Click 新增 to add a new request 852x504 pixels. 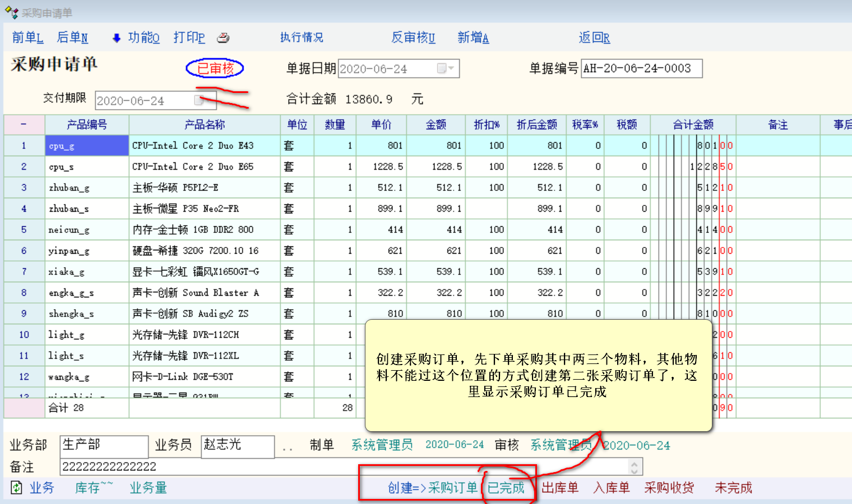[473, 38]
